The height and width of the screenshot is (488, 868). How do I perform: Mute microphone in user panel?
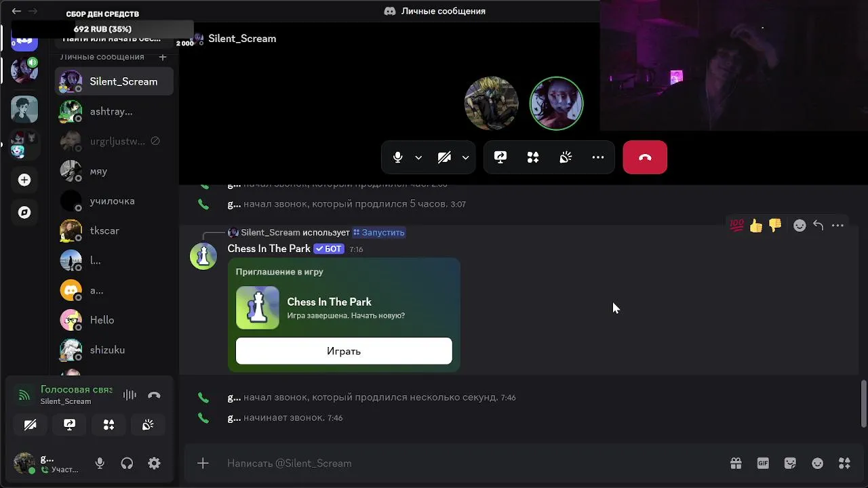click(x=100, y=464)
